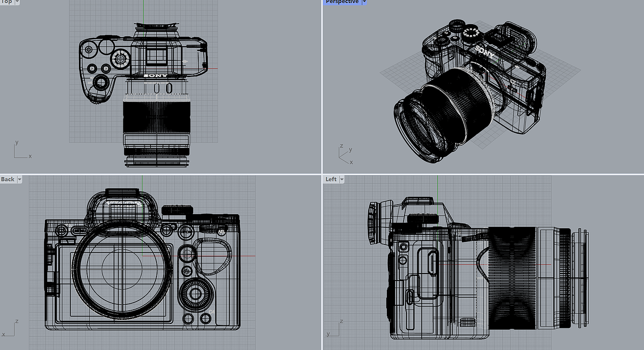Open the Left viewport dropdown arrow
The image size is (644, 350).
pos(342,179)
